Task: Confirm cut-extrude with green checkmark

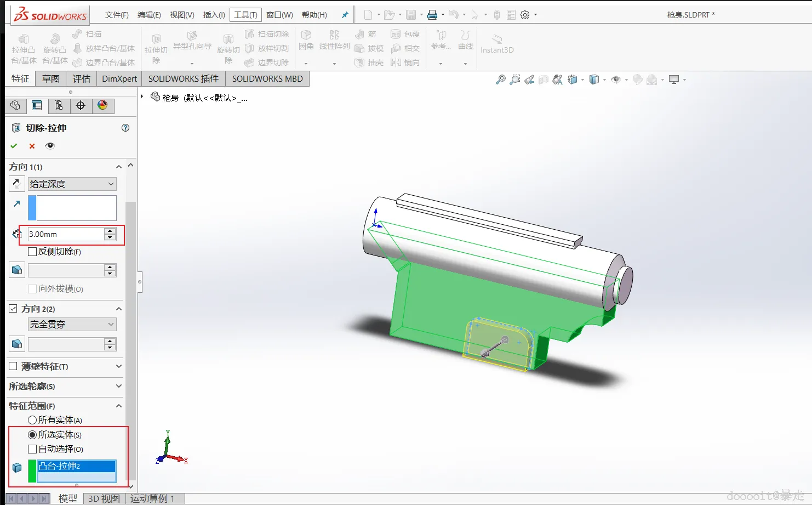Action: 14,146
